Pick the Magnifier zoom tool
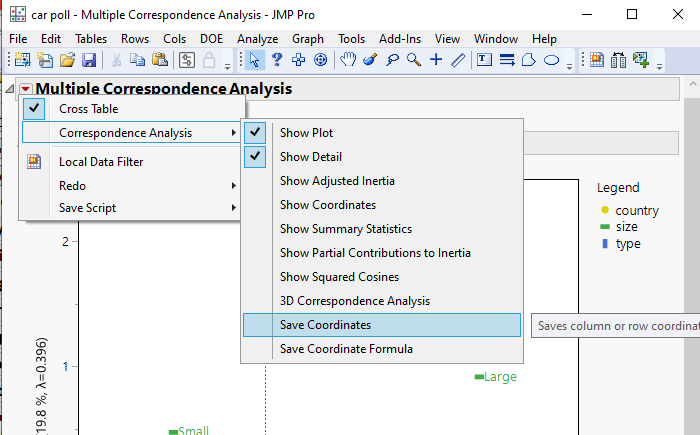Screen dimensions: 700x435 [x=413, y=60]
